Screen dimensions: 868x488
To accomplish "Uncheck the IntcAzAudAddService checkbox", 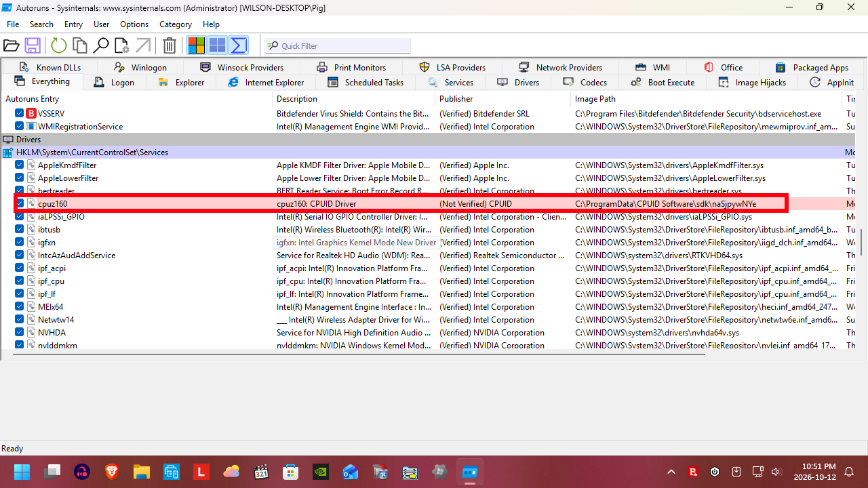I will [20, 256].
